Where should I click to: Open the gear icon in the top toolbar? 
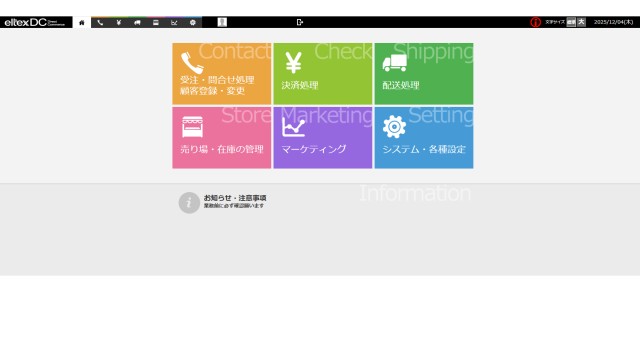(193, 22)
